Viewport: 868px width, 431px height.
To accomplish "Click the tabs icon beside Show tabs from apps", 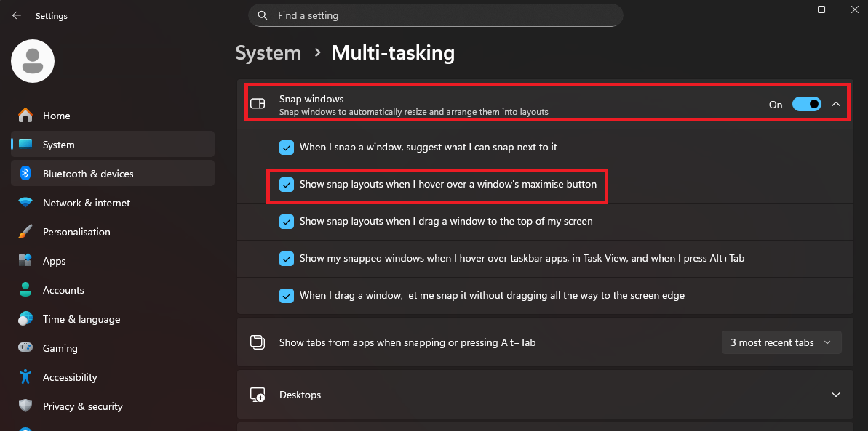I will click(x=258, y=342).
